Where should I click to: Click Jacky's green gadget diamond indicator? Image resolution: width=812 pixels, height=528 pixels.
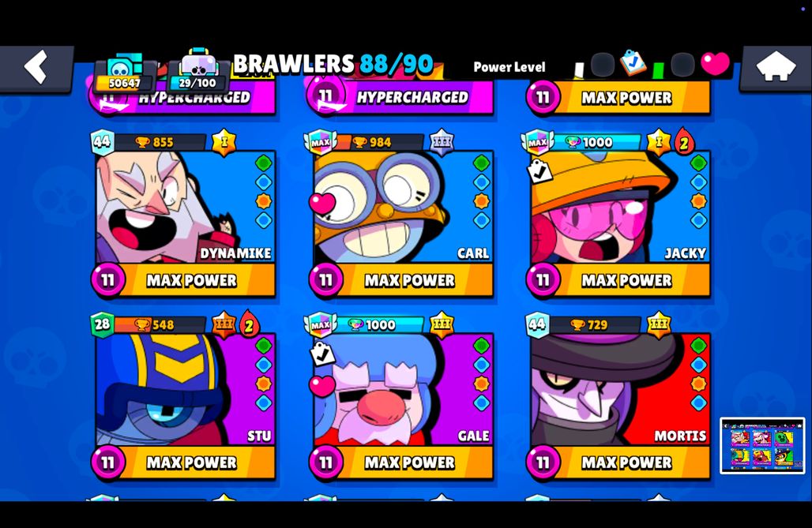point(698,163)
